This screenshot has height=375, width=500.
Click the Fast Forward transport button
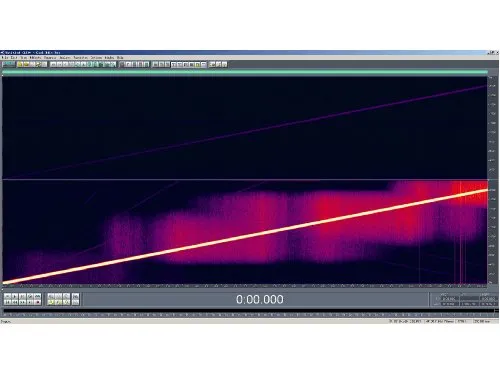coord(22,302)
